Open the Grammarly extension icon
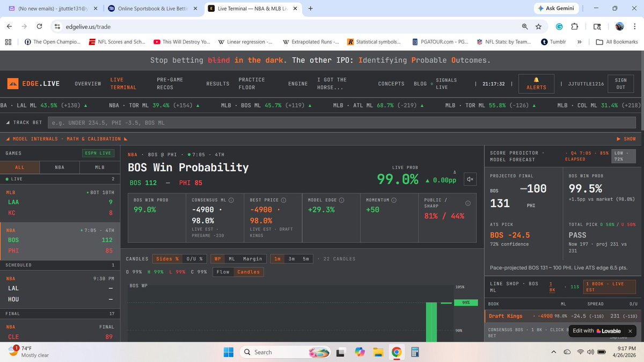This screenshot has height=362, width=644. coord(559,26)
